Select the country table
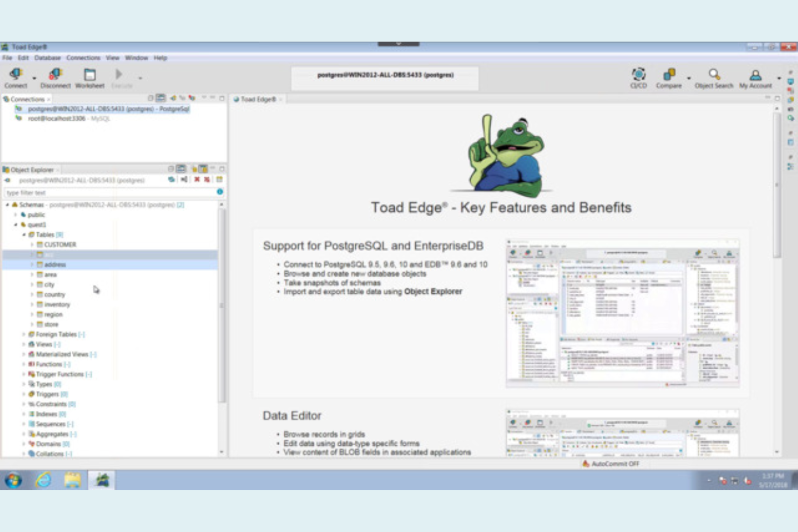Image resolution: width=798 pixels, height=532 pixels. click(x=54, y=294)
